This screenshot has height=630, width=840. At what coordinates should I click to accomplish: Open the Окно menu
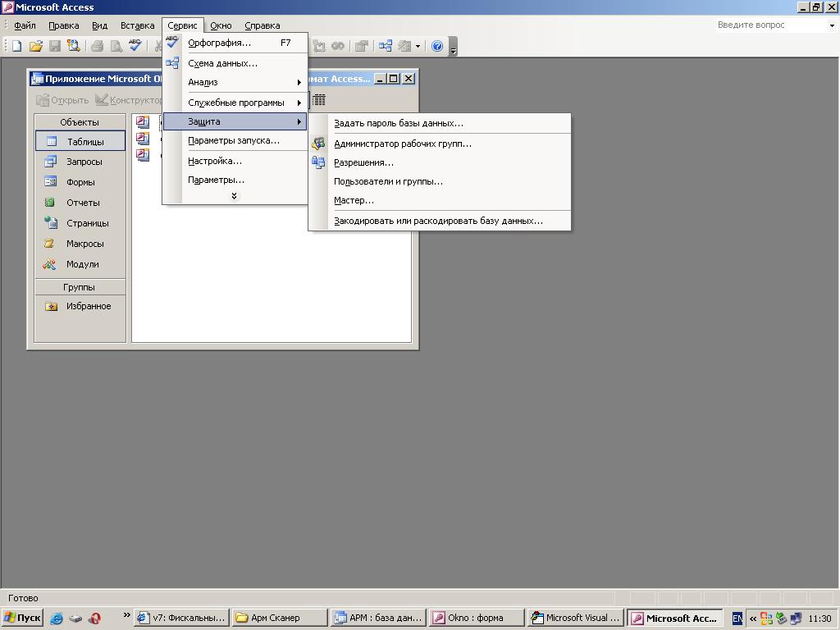[x=221, y=25]
